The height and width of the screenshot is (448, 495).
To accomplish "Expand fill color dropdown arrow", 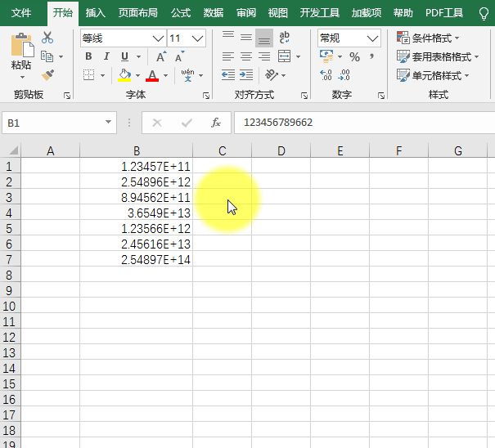I will 137,75.
